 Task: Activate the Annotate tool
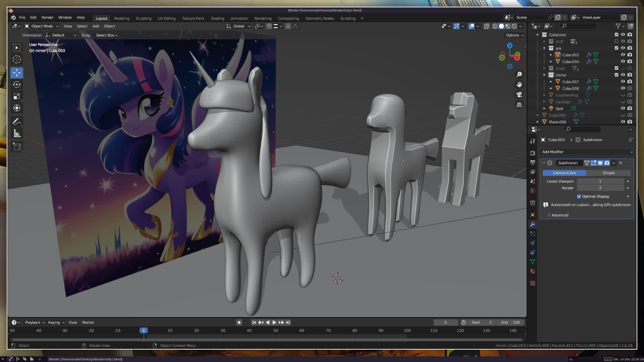17,121
